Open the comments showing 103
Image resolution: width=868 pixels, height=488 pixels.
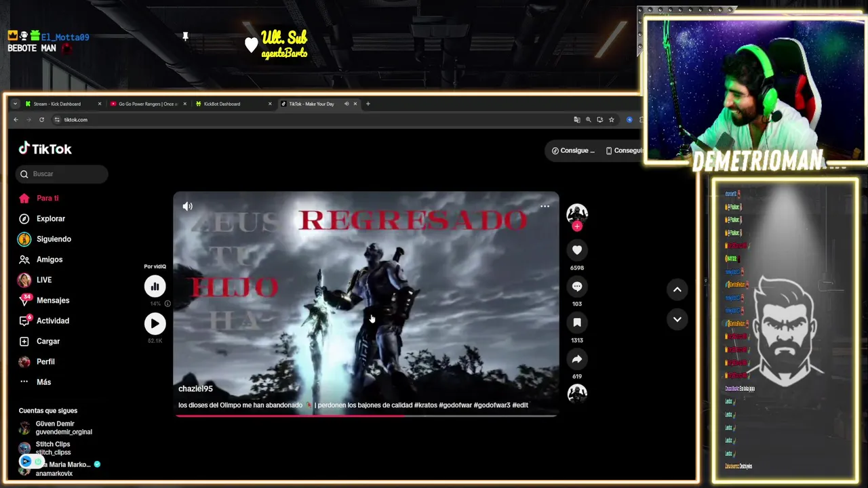[x=577, y=287]
